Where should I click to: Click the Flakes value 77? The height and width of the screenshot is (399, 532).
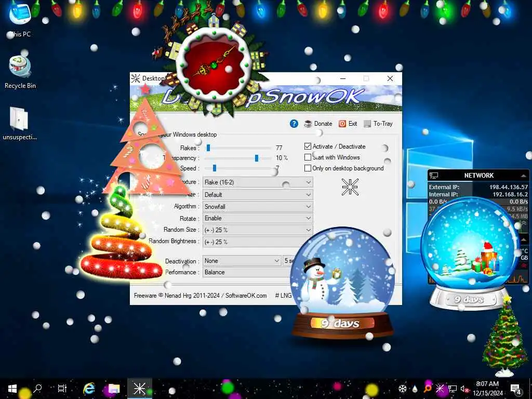click(x=279, y=148)
